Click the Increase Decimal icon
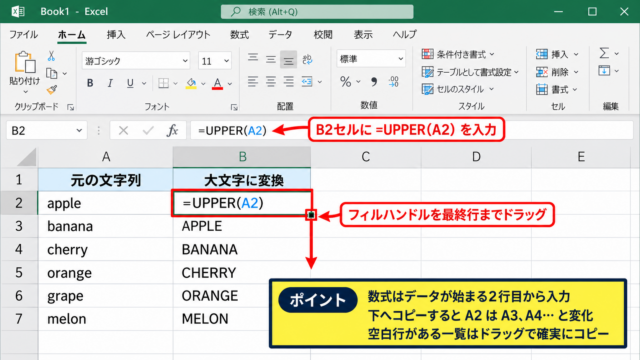This screenshot has width=640, height=360. [x=393, y=82]
